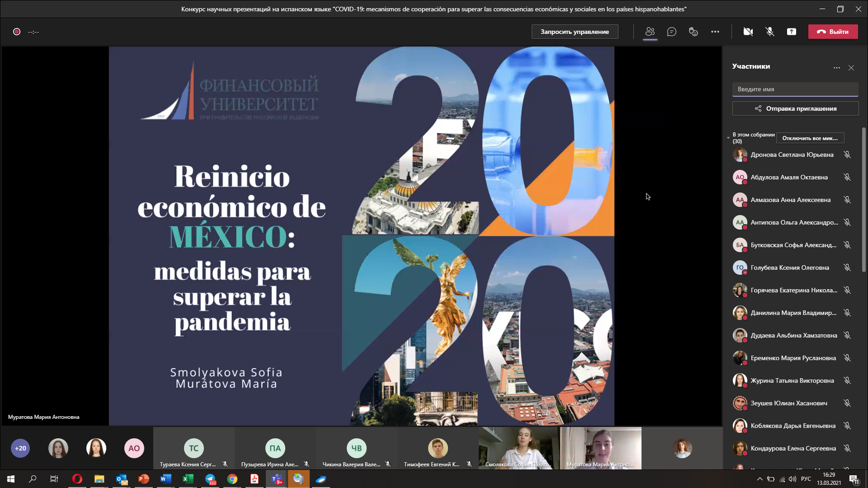Click Кондаурова Елена microphone icon

847,448
